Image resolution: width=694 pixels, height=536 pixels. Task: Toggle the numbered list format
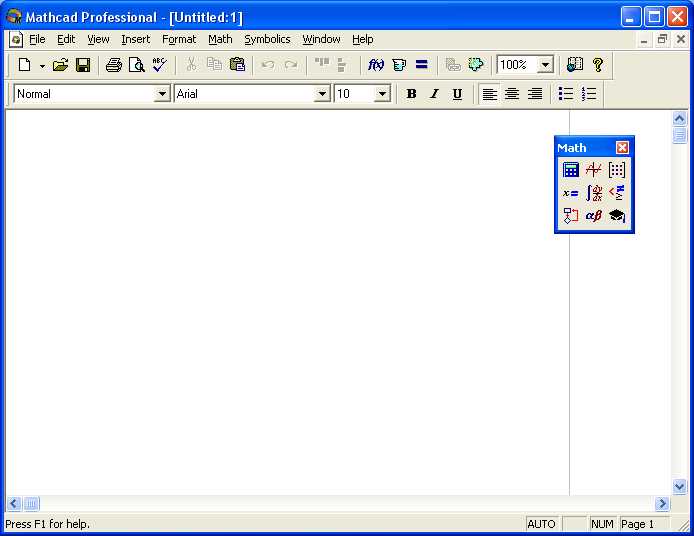pyautogui.click(x=589, y=94)
